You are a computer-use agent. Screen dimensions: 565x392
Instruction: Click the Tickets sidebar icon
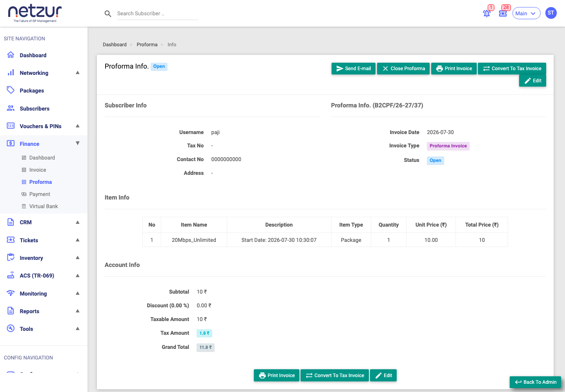(11, 240)
